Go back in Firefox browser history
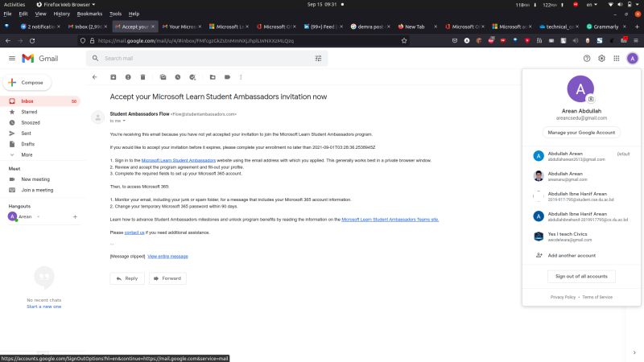This screenshot has height=362, width=644. click(8, 41)
